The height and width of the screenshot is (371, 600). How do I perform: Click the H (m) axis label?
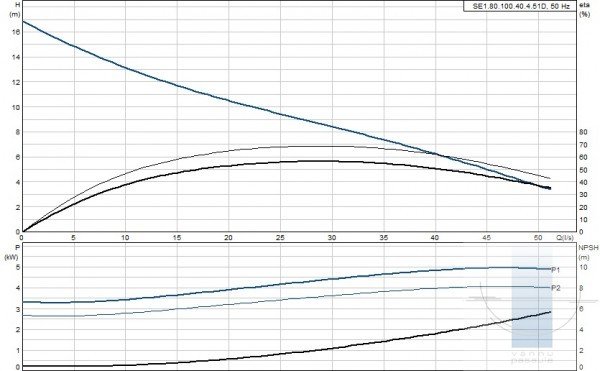(15, 10)
